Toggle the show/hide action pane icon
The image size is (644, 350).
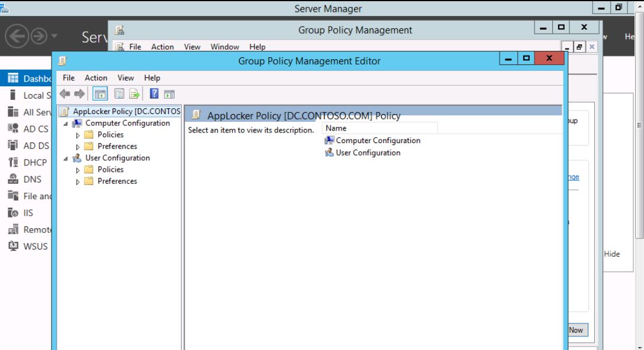(169, 94)
